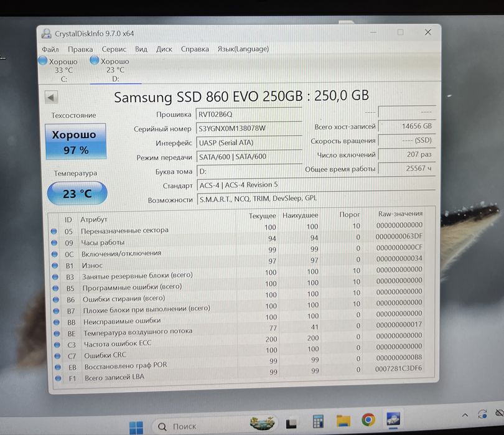Click the Атрибут column header
This screenshot has height=435, width=504.
tap(93, 219)
